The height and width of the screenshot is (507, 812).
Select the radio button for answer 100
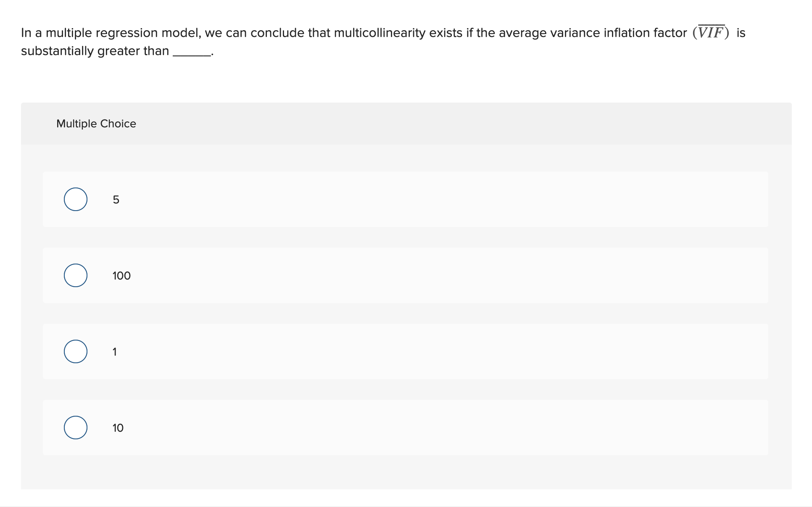tap(76, 275)
